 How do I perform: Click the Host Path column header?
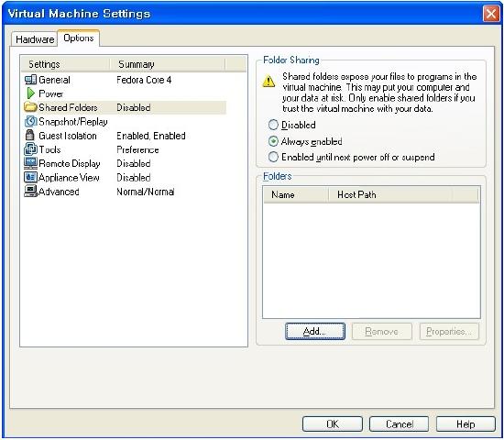pyautogui.click(x=390, y=194)
